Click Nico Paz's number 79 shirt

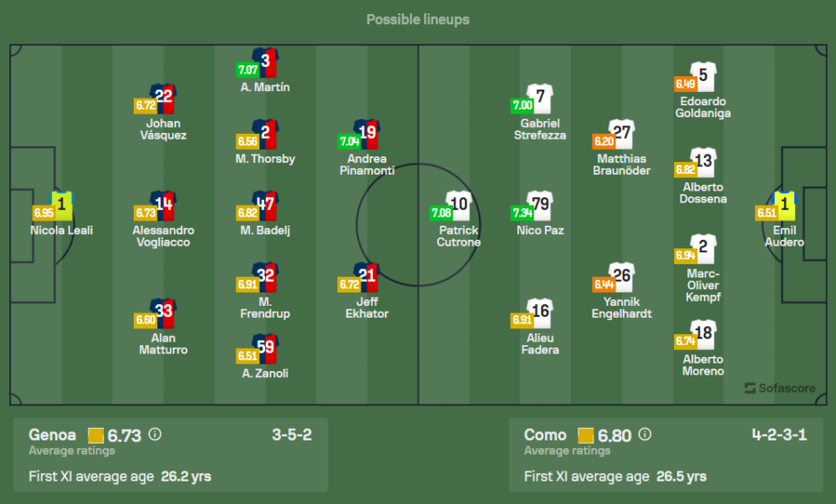[x=540, y=205]
